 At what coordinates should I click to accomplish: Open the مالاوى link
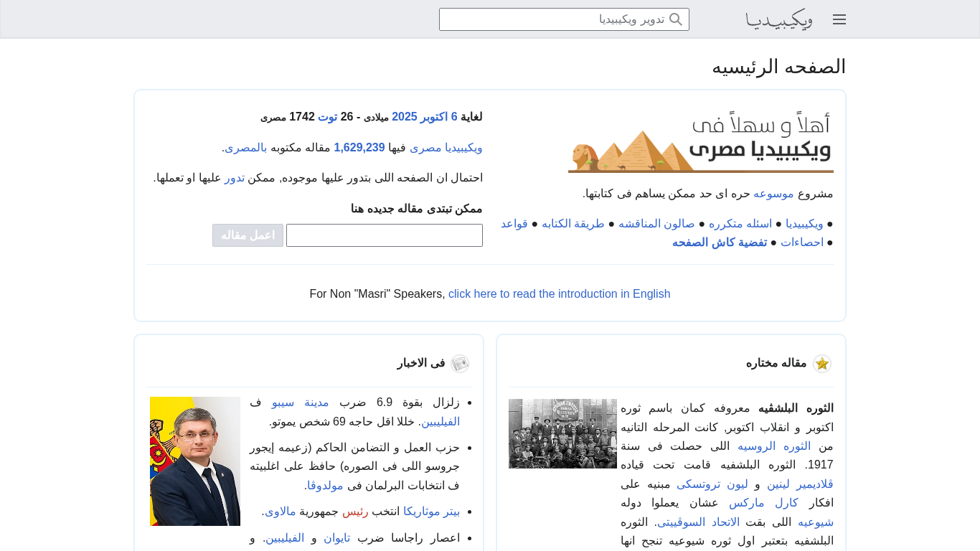click(x=281, y=512)
